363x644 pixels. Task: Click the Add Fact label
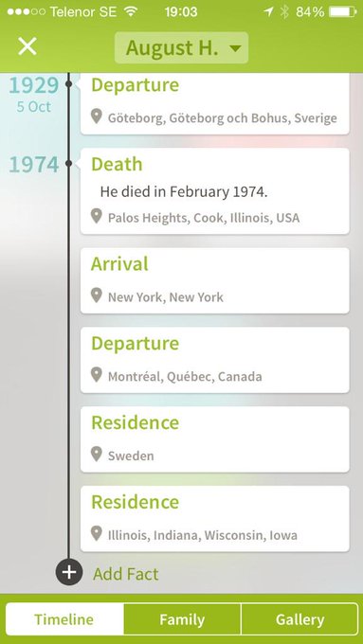coord(126,574)
